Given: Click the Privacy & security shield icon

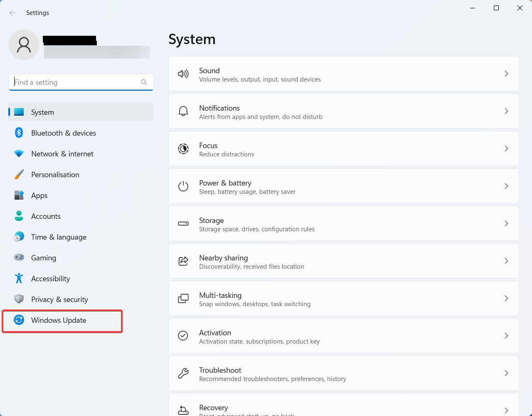Looking at the screenshot, I should [x=19, y=299].
